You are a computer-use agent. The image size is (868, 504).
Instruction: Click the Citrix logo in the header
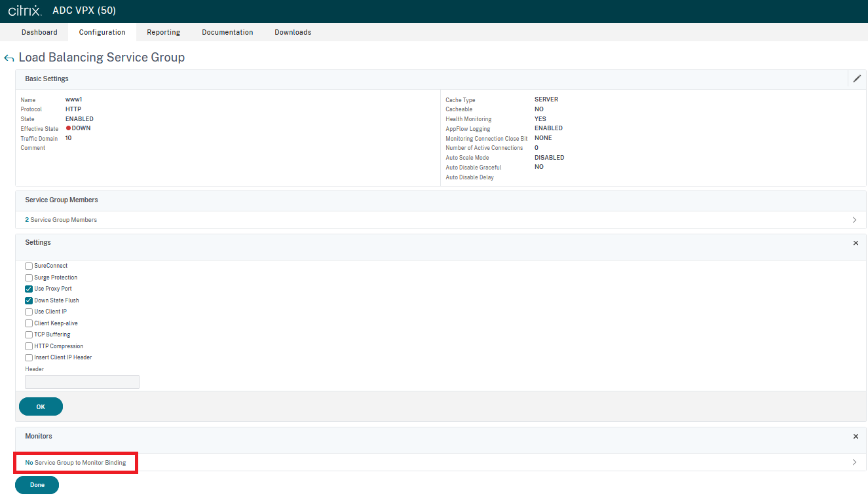[x=25, y=11]
